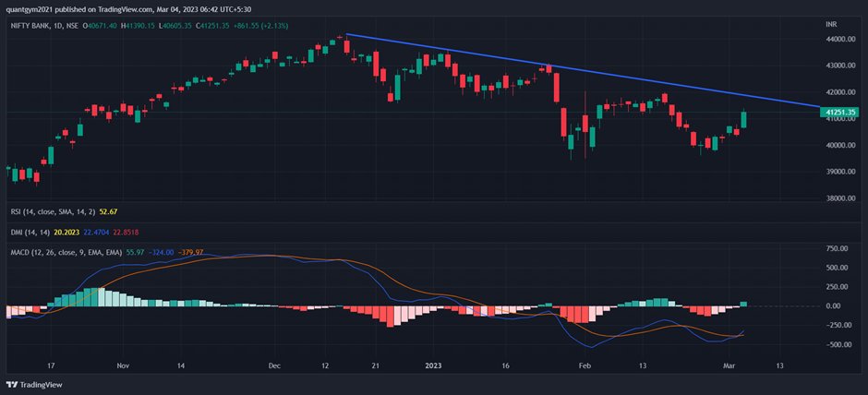Click the latest green candle at 41251

pos(744,119)
